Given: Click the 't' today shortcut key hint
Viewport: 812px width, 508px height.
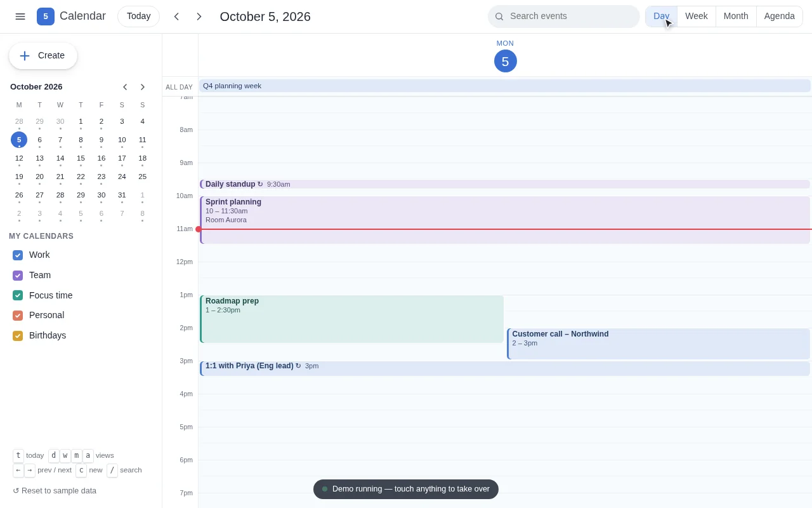Looking at the screenshot, I should point(18,455).
